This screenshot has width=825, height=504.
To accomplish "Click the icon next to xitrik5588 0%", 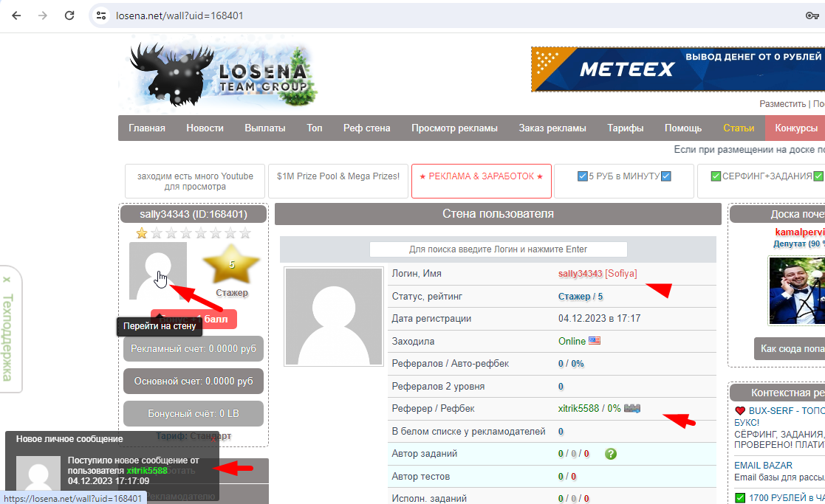I will coord(632,408).
